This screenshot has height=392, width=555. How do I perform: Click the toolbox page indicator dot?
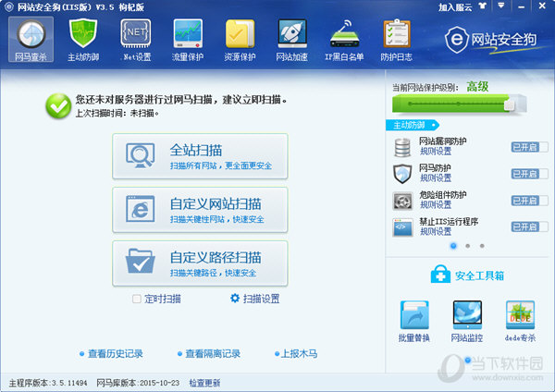click(x=467, y=361)
